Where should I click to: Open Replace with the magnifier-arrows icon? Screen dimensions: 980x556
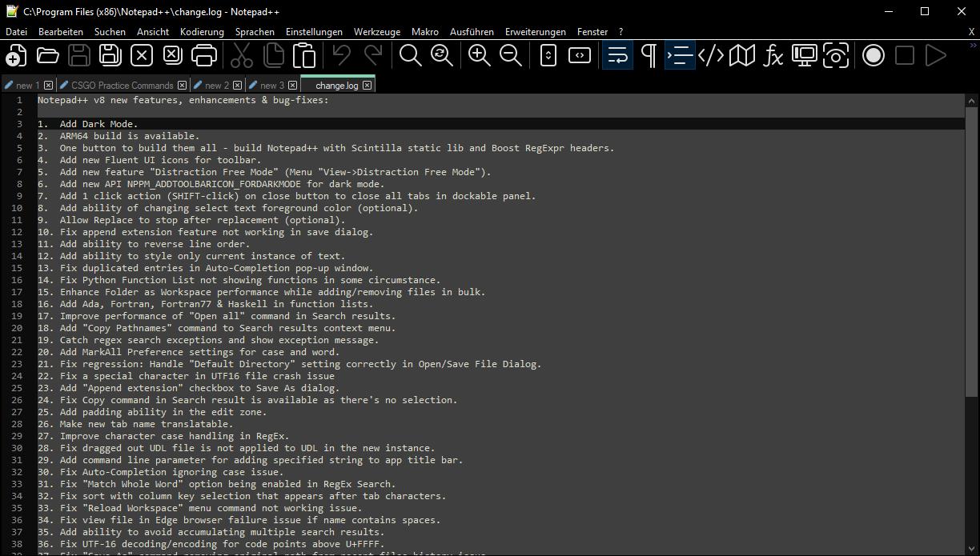coord(442,55)
